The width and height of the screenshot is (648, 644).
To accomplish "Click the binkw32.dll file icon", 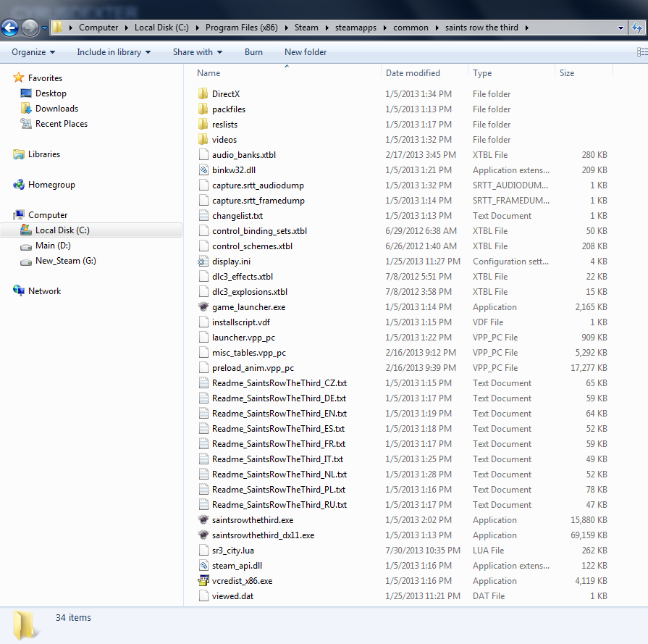I will [x=203, y=170].
